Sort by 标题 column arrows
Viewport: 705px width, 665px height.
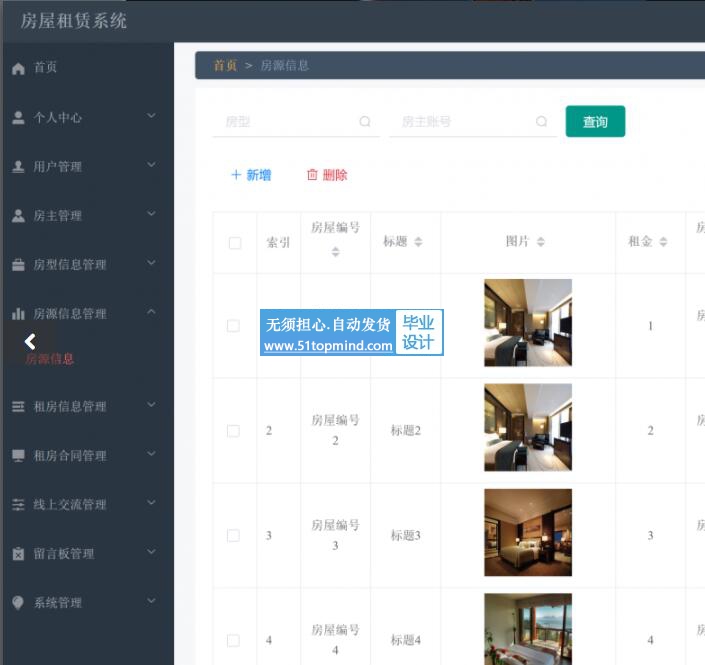[x=418, y=242]
